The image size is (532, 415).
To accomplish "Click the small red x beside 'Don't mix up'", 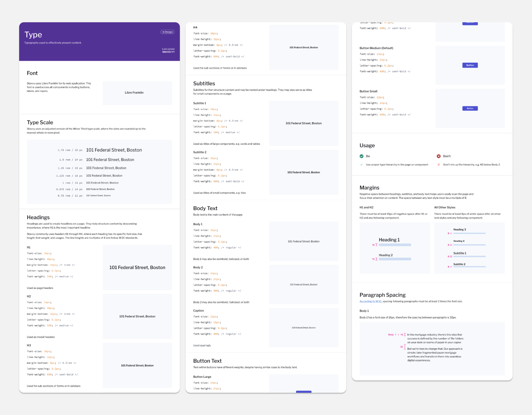I will [439, 165].
